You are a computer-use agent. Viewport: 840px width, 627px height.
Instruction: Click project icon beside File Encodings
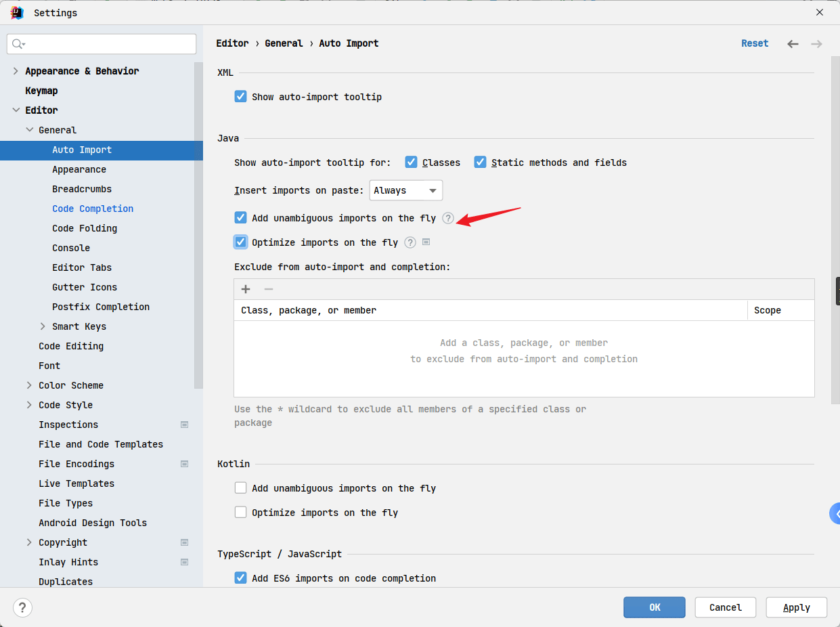184,464
